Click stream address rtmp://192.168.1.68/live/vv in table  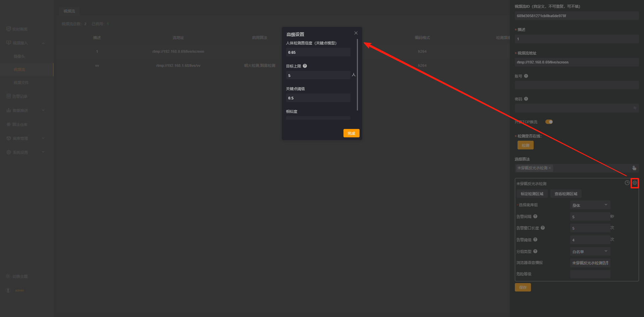pyautogui.click(x=178, y=65)
